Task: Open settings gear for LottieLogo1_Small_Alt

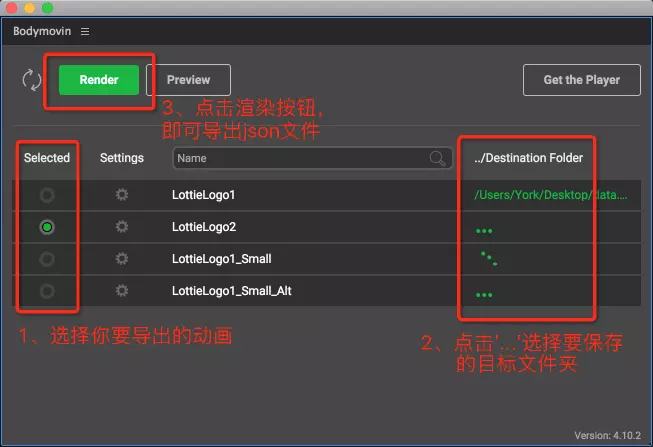Action: click(122, 291)
